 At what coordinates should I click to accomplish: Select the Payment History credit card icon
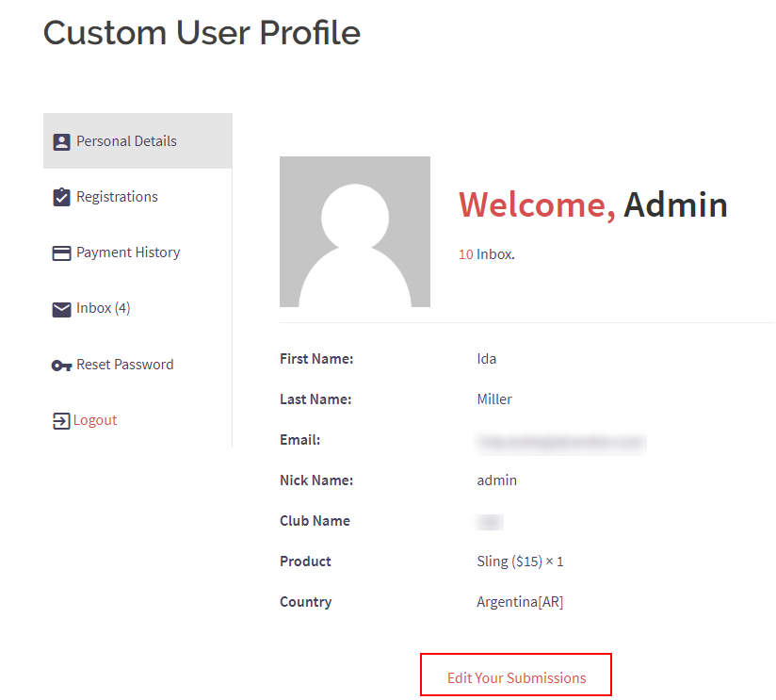click(61, 253)
